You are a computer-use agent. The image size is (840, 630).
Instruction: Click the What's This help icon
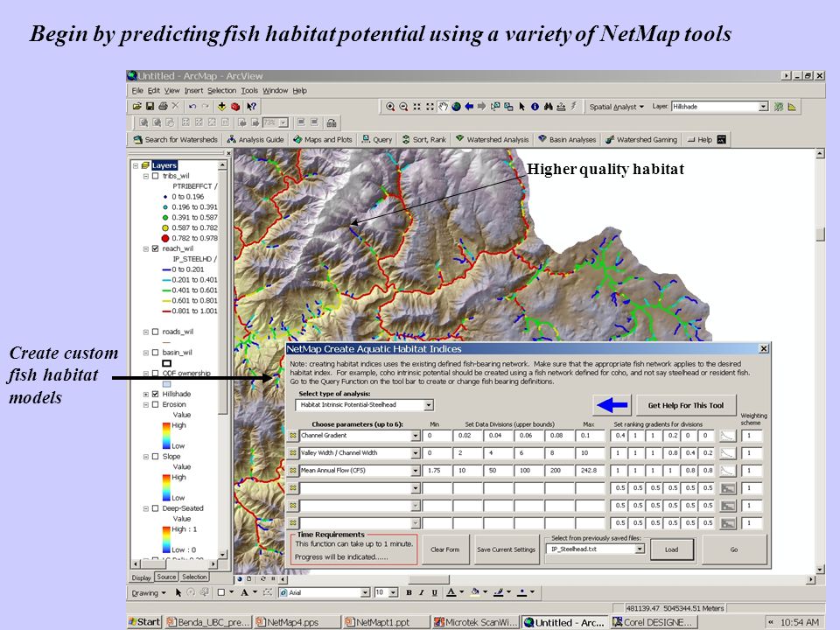click(x=251, y=107)
